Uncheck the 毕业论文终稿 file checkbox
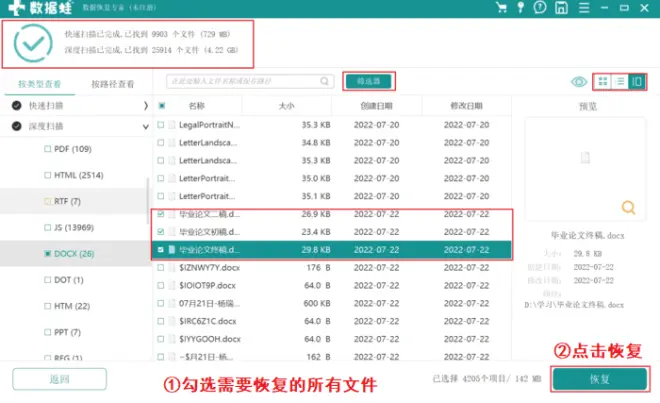The height and width of the screenshot is (403, 660). [161, 250]
